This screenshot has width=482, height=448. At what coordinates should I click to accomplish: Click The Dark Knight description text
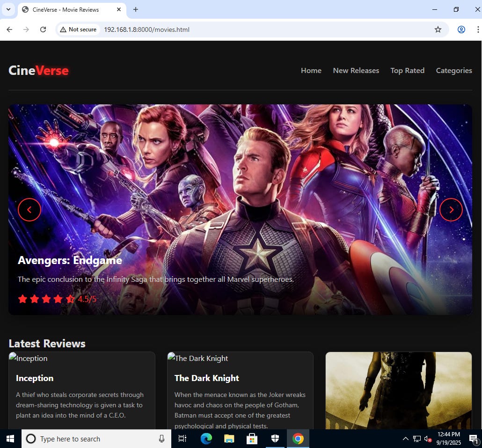coord(240,410)
